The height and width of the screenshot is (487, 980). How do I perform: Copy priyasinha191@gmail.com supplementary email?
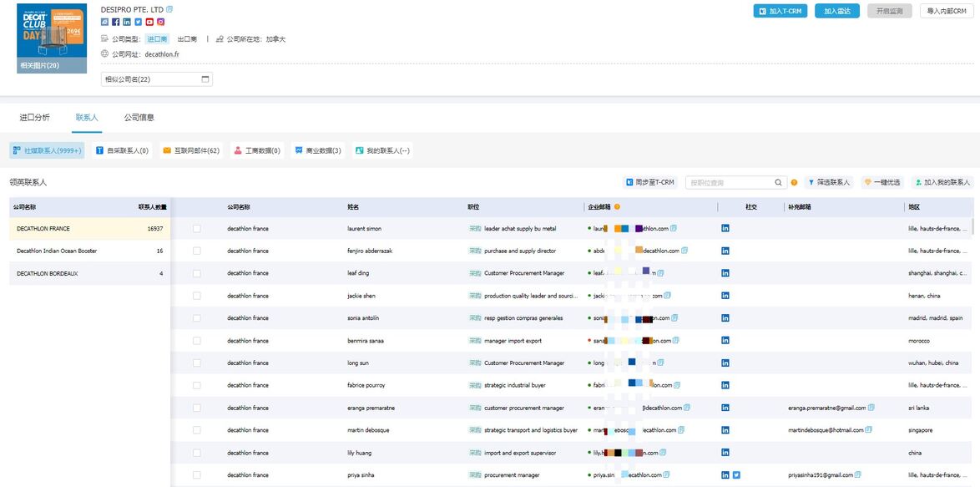[x=859, y=475]
